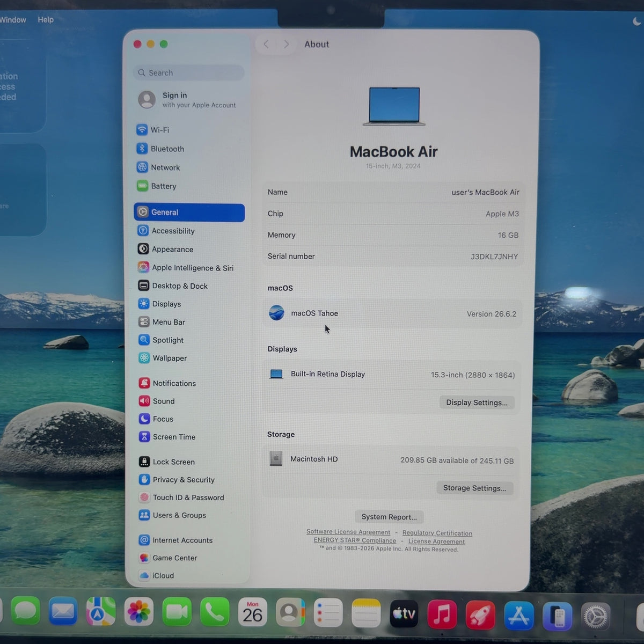Select the Network globe icon
The width and height of the screenshot is (644, 644).
[142, 167]
